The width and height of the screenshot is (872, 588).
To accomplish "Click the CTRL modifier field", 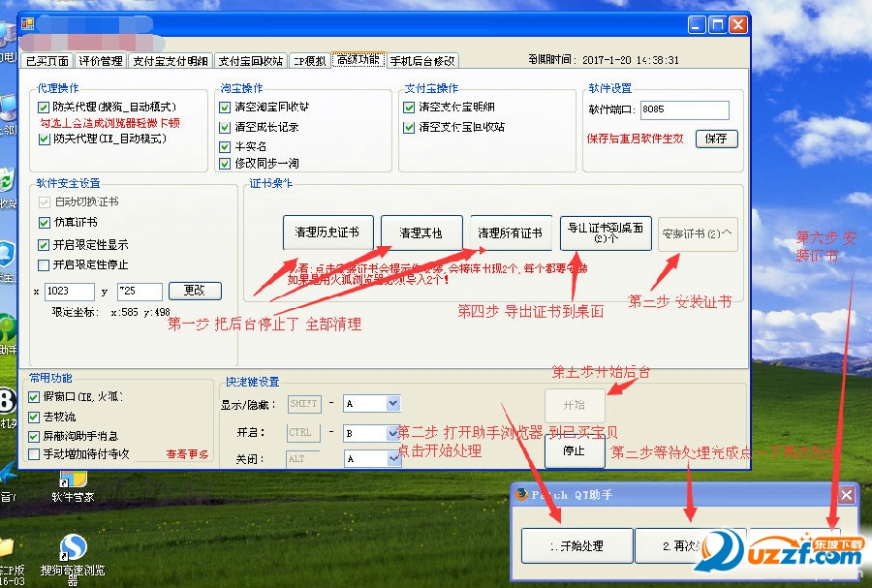I will click(303, 433).
